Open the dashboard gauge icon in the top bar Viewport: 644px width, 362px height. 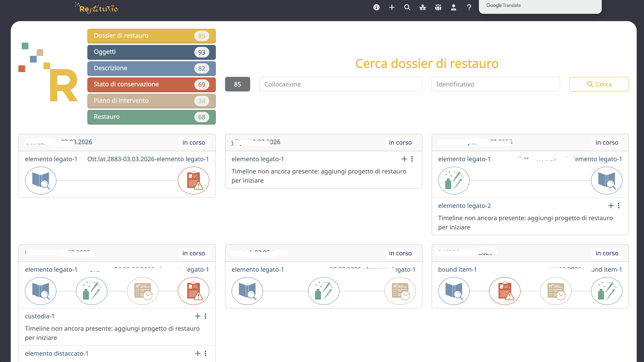click(377, 7)
